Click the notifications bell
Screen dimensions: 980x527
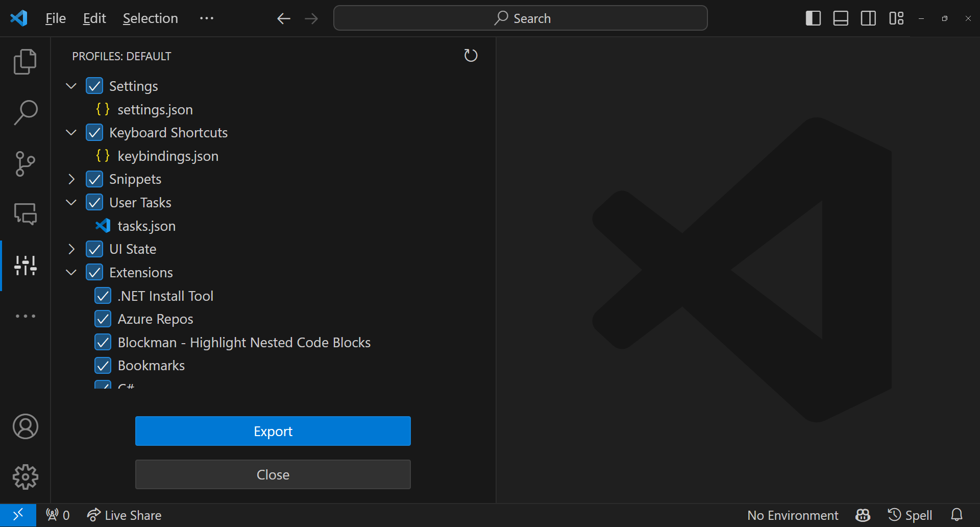tap(957, 515)
